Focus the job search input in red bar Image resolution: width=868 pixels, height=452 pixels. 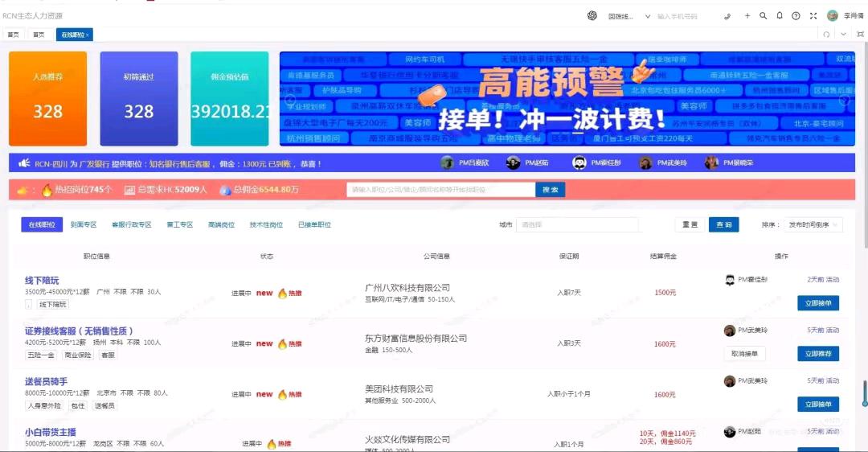(441, 190)
